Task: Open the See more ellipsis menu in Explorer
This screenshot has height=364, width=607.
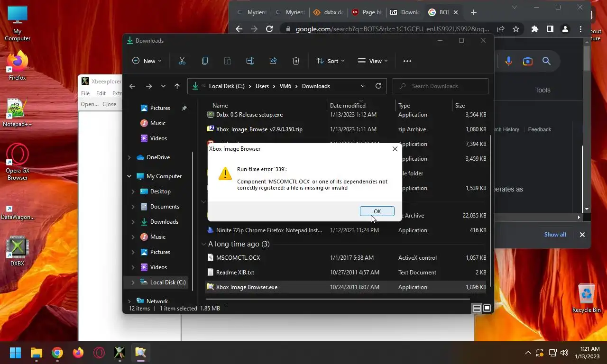Action: coord(407,61)
